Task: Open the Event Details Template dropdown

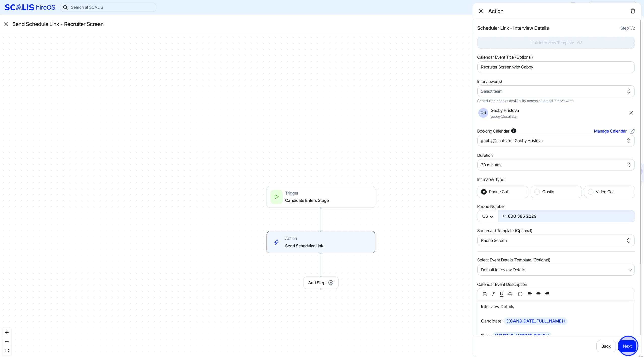Action: pos(556,270)
